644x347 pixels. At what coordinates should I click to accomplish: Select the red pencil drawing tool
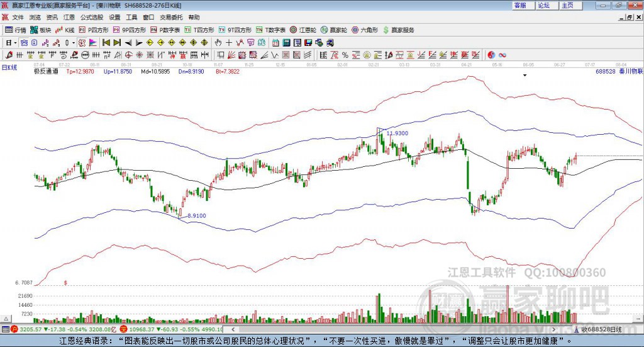pos(9,55)
